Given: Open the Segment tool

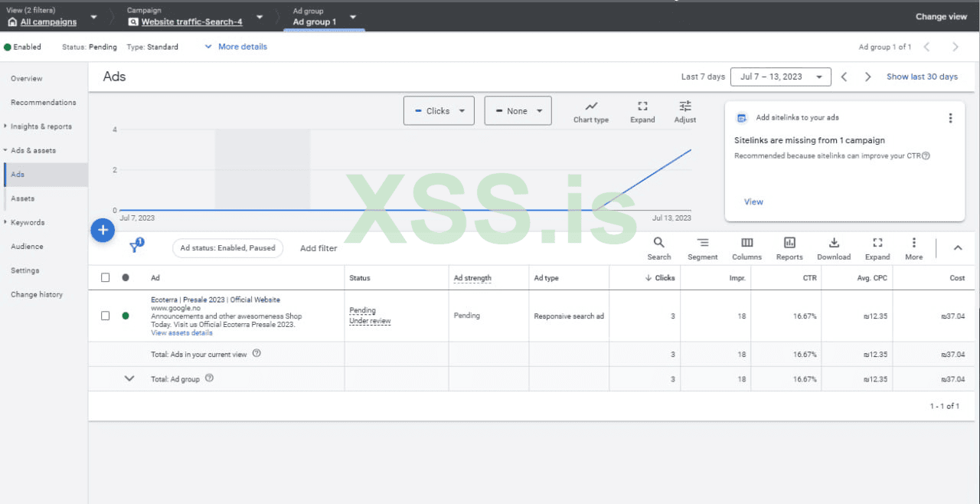Looking at the screenshot, I should pyautogui.click(x=702, y=248).
